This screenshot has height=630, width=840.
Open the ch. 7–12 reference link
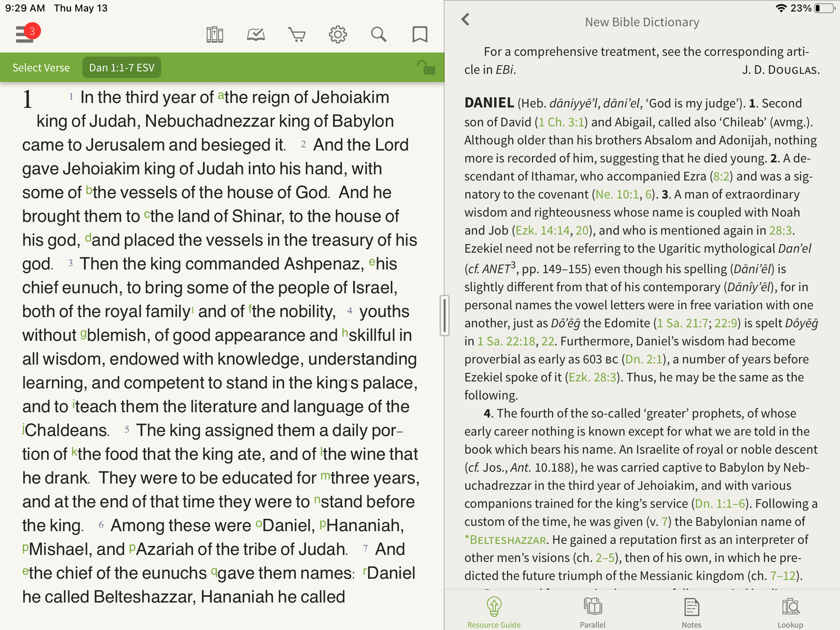[x=783, y=576]
